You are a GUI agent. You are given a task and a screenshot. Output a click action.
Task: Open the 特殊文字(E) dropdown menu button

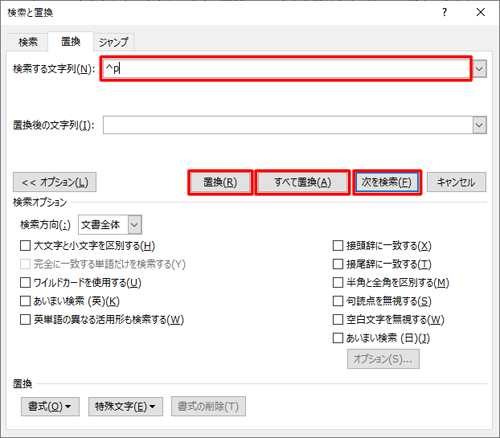(125, 406)
